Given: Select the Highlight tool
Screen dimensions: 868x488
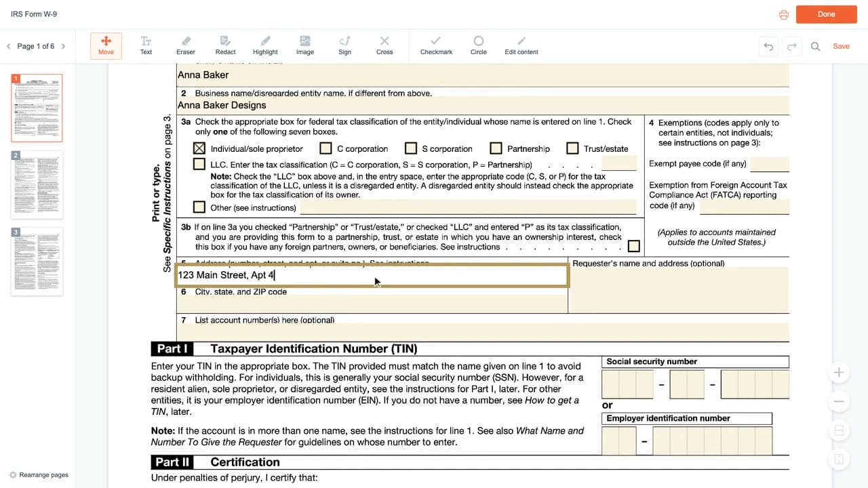Looking at the screenshot, I should coord(265,45).
